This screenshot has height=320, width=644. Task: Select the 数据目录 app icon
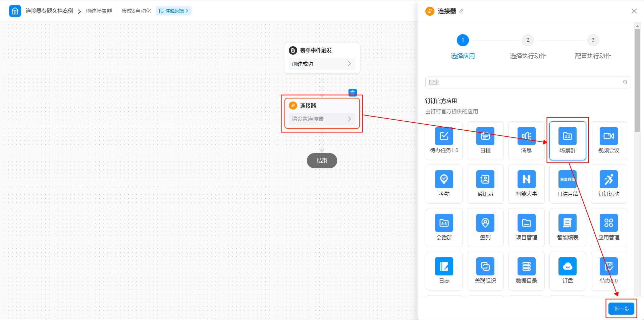(527, 266)
